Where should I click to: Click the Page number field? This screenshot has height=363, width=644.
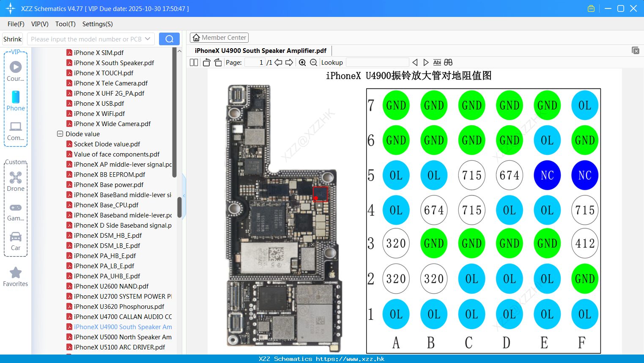tap(255, 62)
